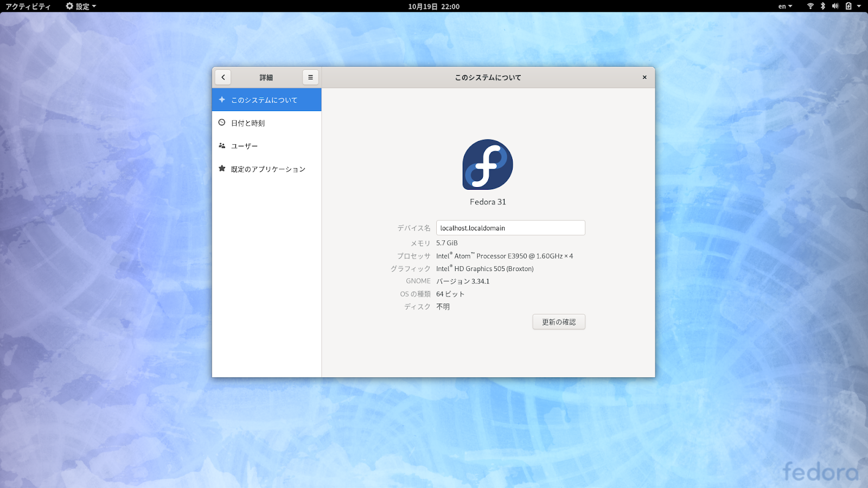Click the GNOME バージョン 3.34.1 value

tap(463, 281)
